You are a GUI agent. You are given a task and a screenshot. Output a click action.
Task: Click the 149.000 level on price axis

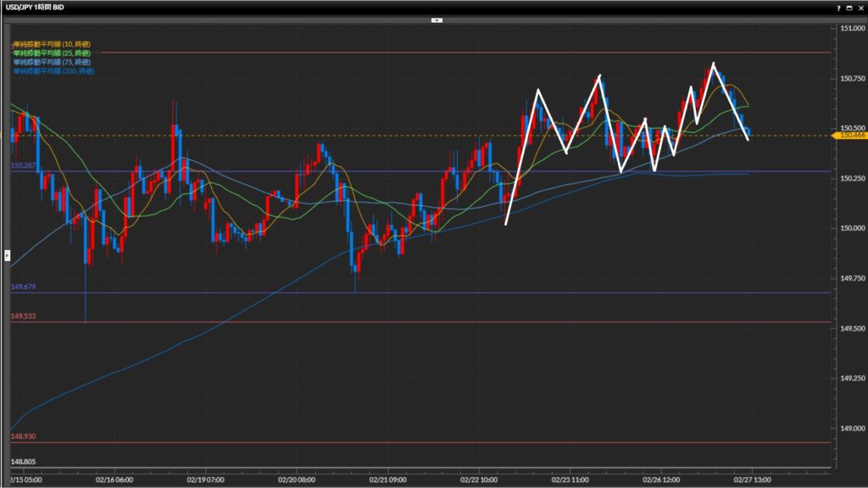(x=850, y=429)
